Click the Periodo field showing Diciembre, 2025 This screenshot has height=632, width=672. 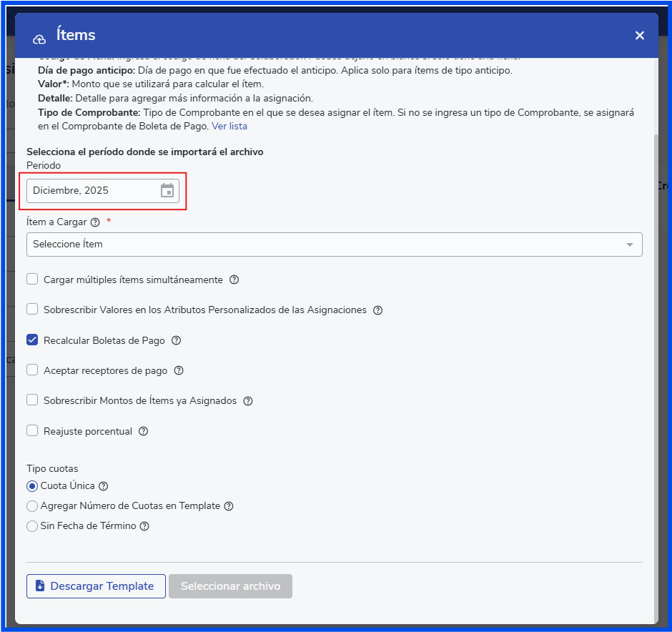click(93, 191)
